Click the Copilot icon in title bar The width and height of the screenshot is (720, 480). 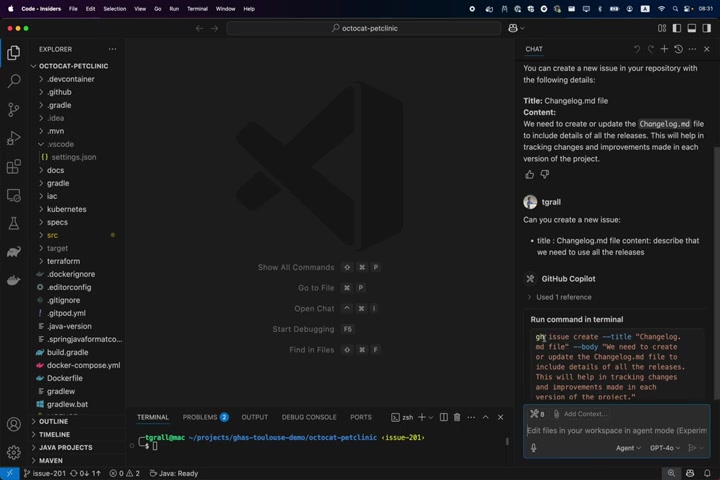pyautogui.click(x=513, y=28)
